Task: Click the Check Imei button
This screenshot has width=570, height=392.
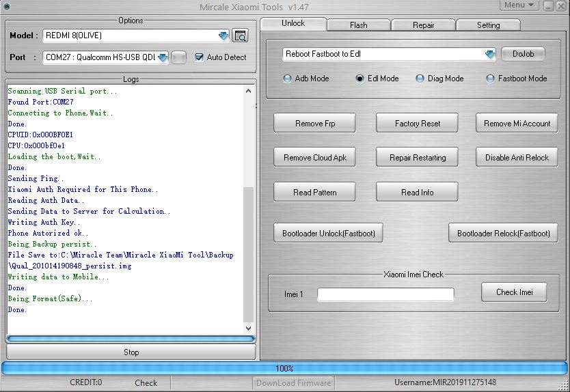Action: point(515,292)
